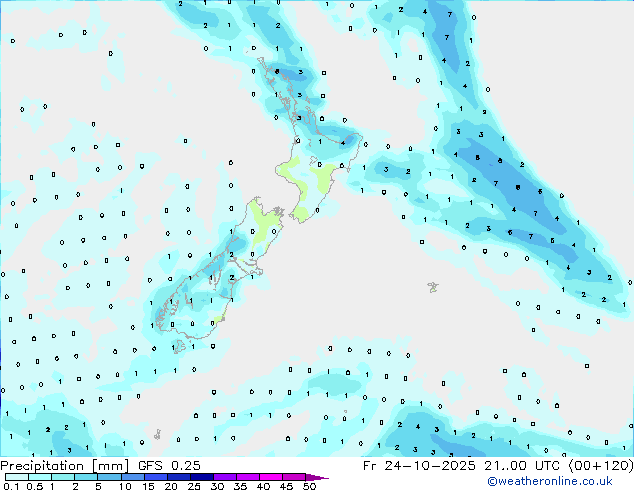Click the legend value label '50'
This screenshot has width=634, height=490.
pos(309,486)
